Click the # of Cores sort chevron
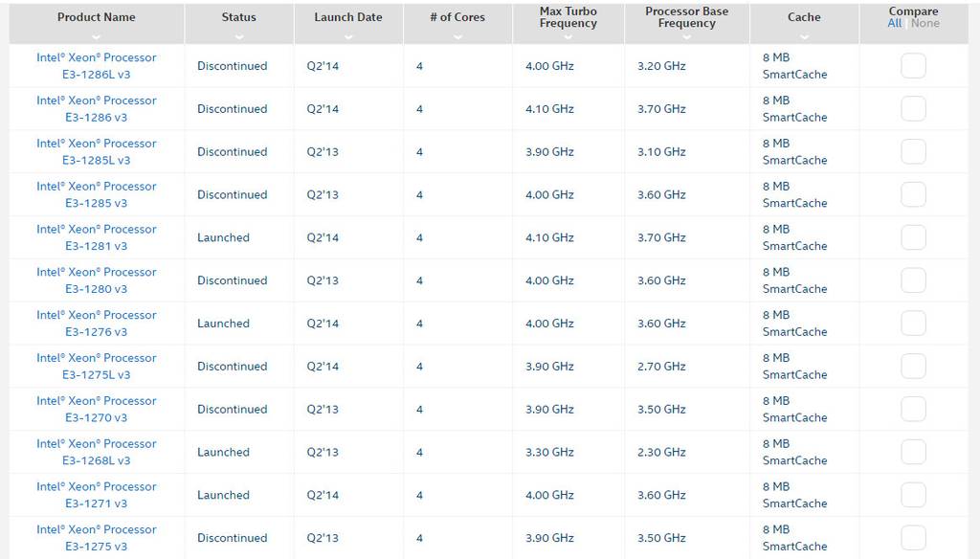Screen dimensions: 980x559 tap(457, 36)
